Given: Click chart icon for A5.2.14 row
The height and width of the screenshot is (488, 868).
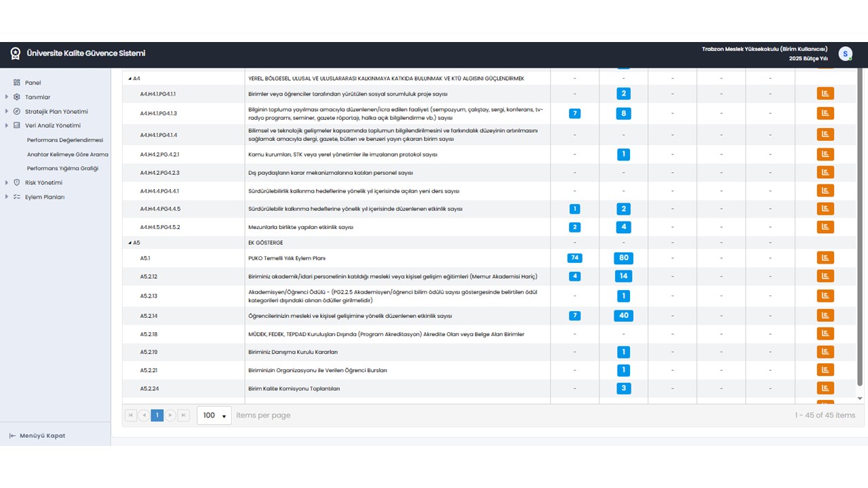Looking at the screenshot, I should tap(825, 315).
